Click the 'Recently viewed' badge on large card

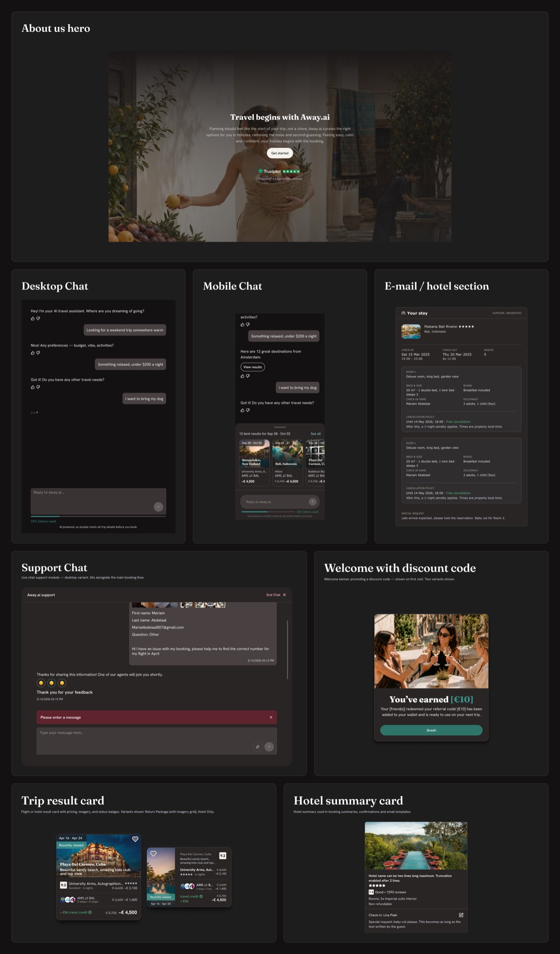(x=71, y=845)
